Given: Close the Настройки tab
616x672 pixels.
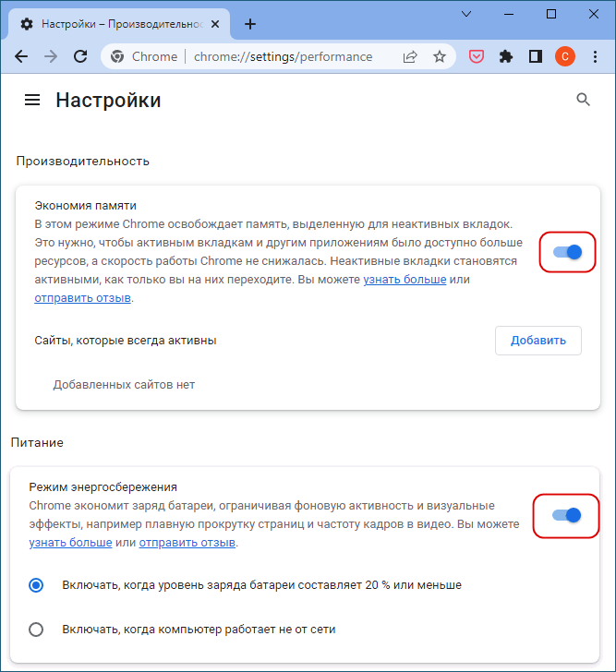Looking at the screenshot, I should [x=215, y=24].
